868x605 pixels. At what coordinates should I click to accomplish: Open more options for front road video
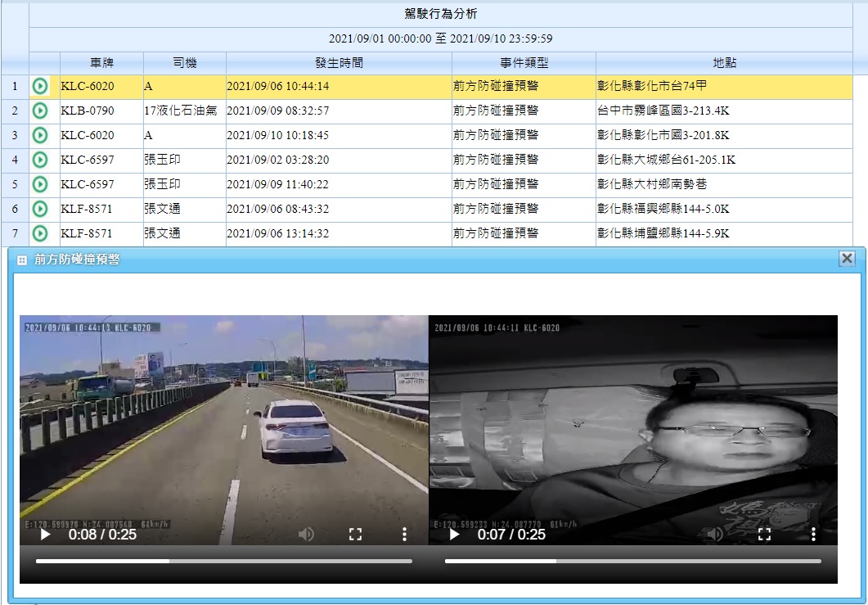pyautogui.click(x=405, y=534)
